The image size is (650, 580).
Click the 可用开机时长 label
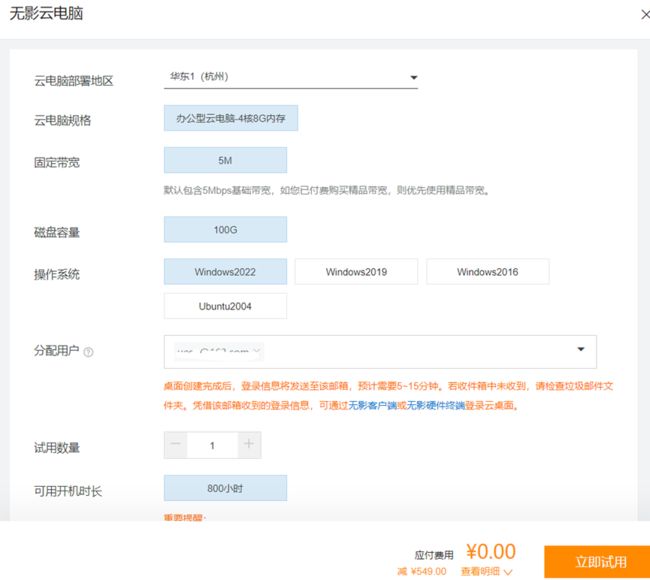pos(68,491)
